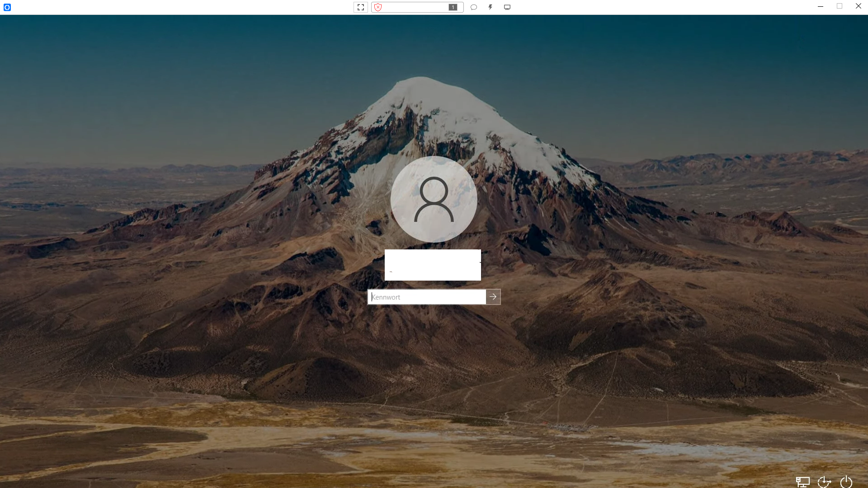868x488 pixels.
Task: Open the display settings monitor icon
Action: [x=507, y=7]
